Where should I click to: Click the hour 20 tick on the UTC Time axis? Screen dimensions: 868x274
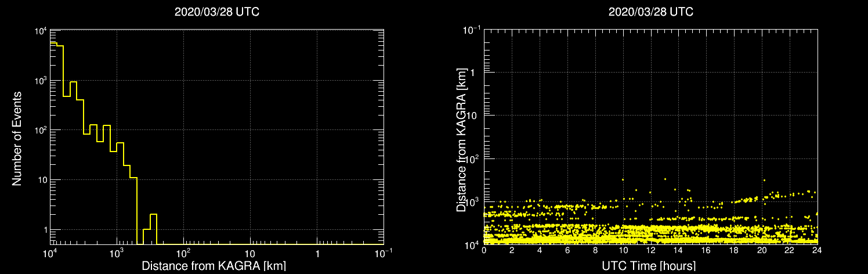[x=762, y=250]
